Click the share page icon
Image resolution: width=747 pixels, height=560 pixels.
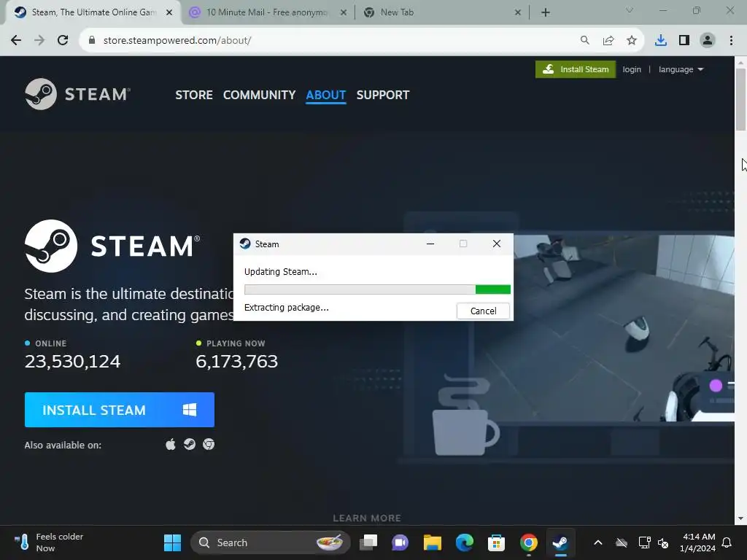coord(608,41)
